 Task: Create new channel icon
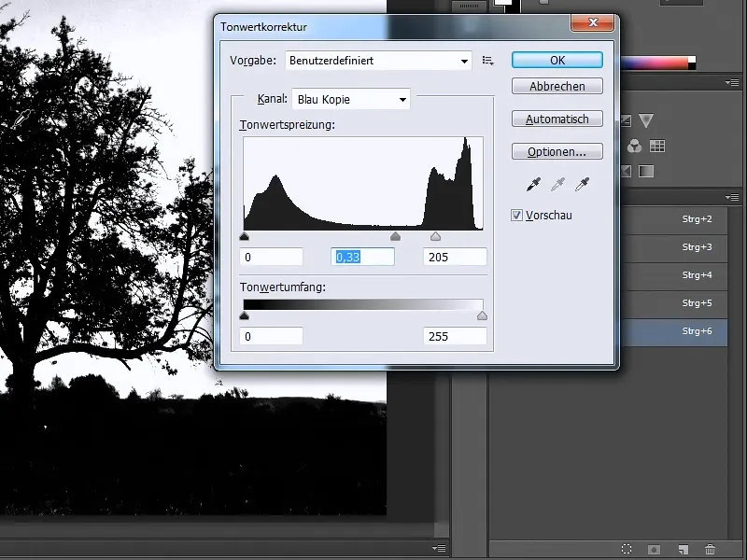point(683,550)
